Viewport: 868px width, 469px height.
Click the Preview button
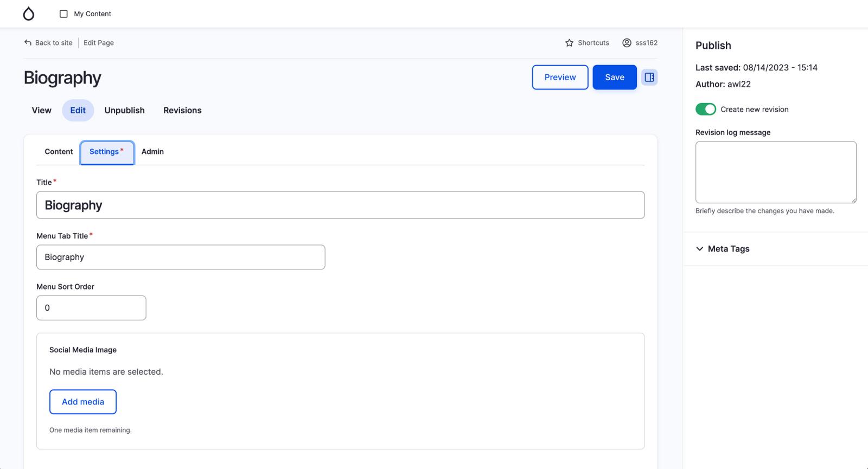tap(560, 78)
